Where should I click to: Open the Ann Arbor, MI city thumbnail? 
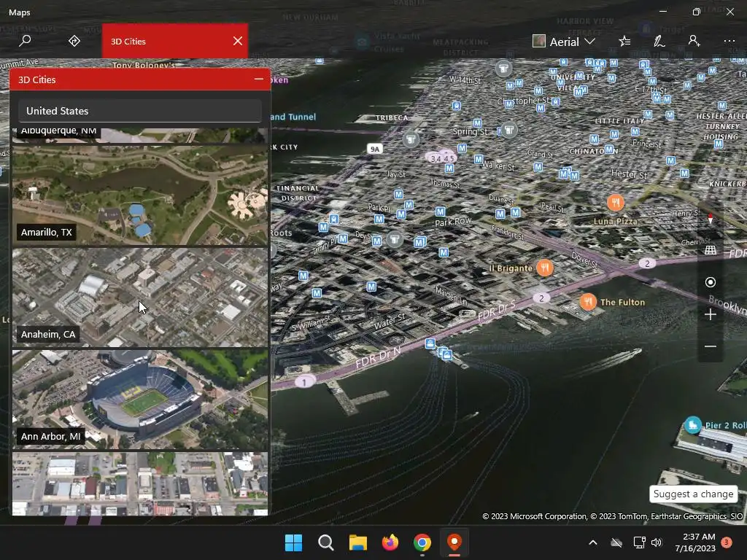click(140, 400)
